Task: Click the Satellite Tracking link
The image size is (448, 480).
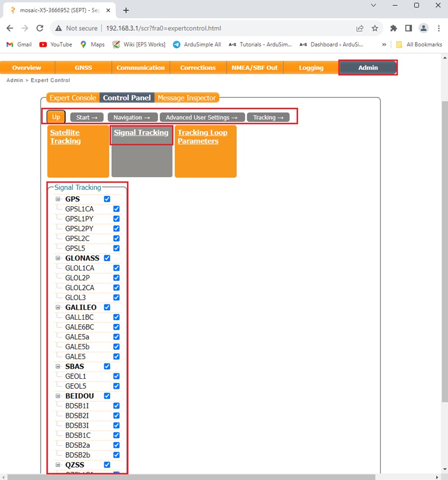Action: (65, 137)
